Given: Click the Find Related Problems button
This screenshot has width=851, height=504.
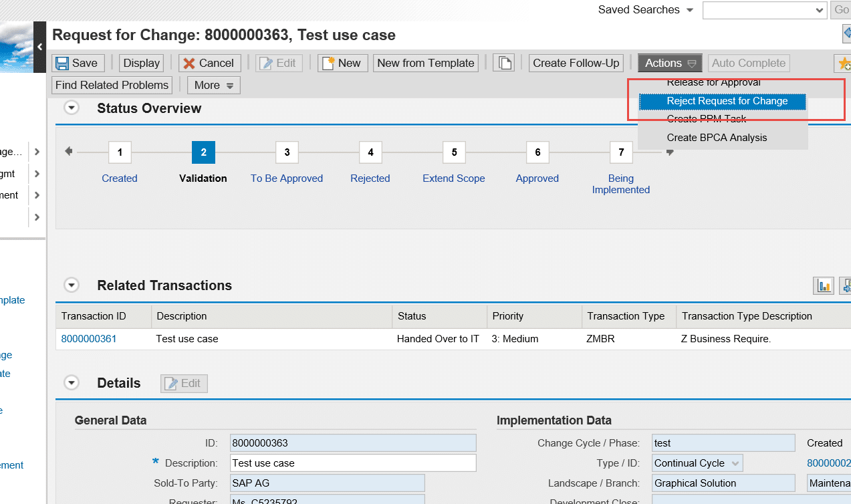Looking at the screenshot, I should pos(112,85).
